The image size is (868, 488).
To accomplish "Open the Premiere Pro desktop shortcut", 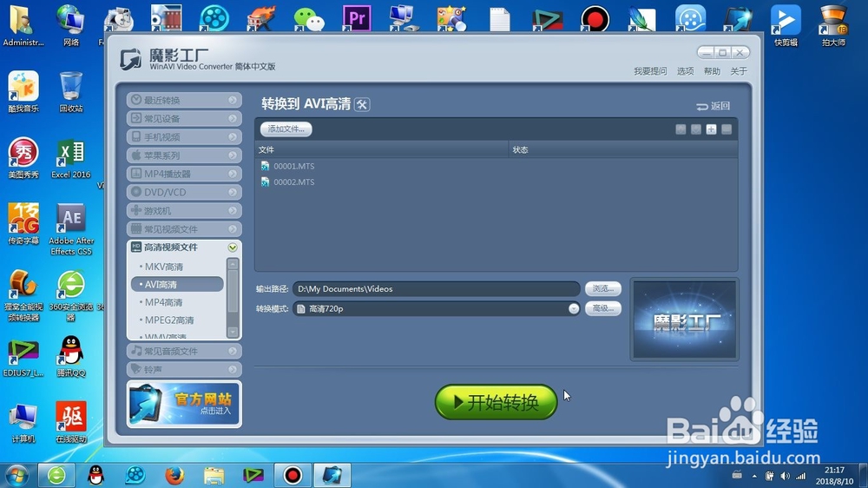I will point(357,17).
